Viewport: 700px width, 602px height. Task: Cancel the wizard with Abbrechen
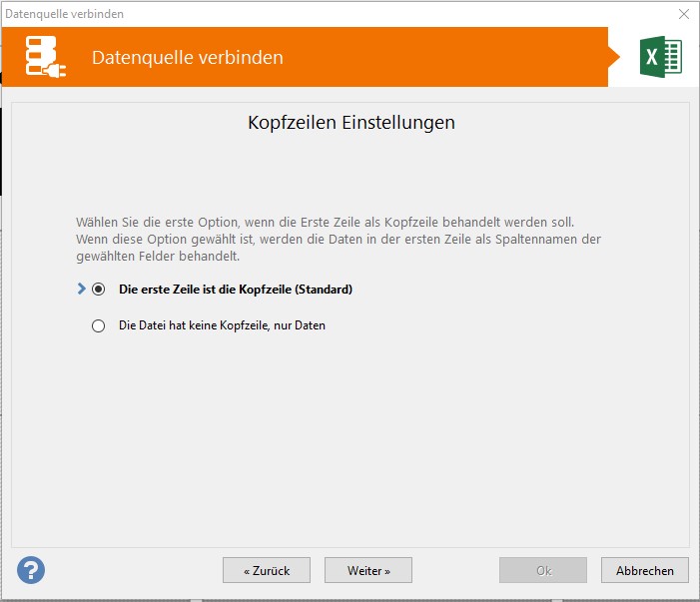pyautogui.click(x=645, y=570)
